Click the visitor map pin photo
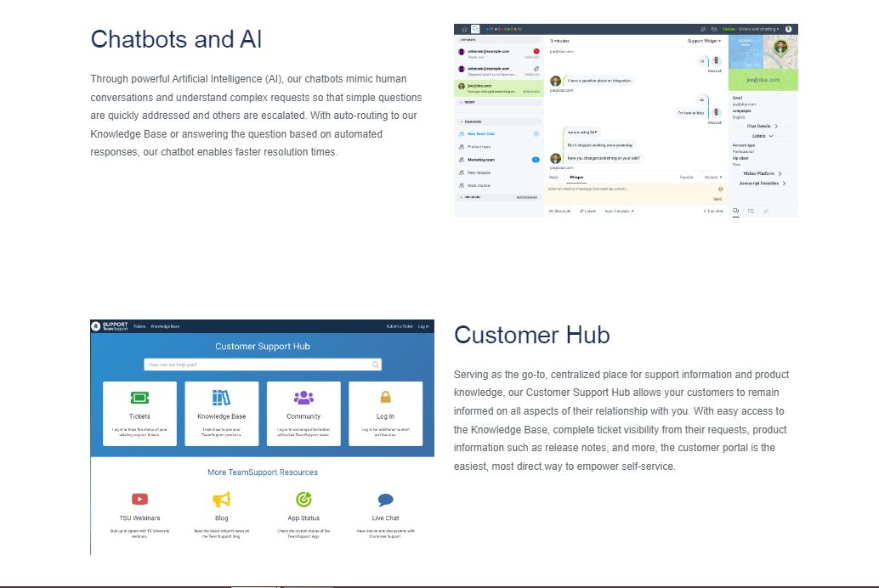 (781, 47)
